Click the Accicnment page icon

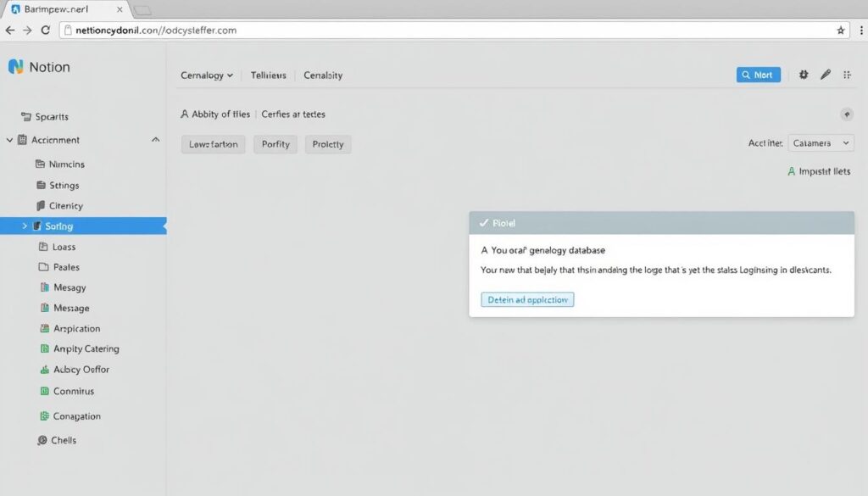[22, 140]
